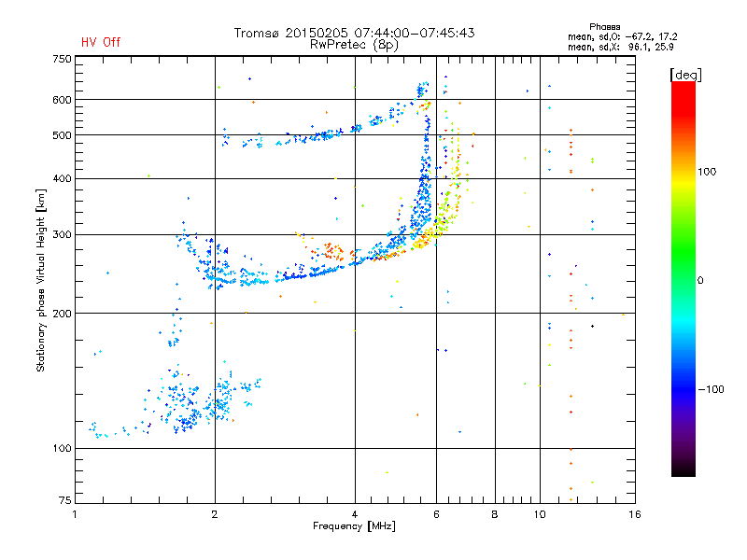Screen dimensions: 747x560
Task: Click the y-axis '75' tick label
Action: pyautogui.click(x=65, y=500)
